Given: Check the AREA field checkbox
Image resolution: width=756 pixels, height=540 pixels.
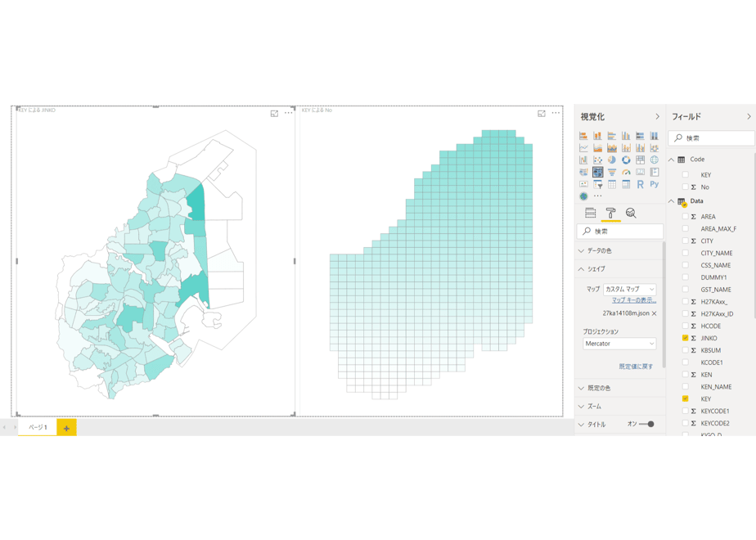Looking at the screenshot, I should (x=685, y=217).
